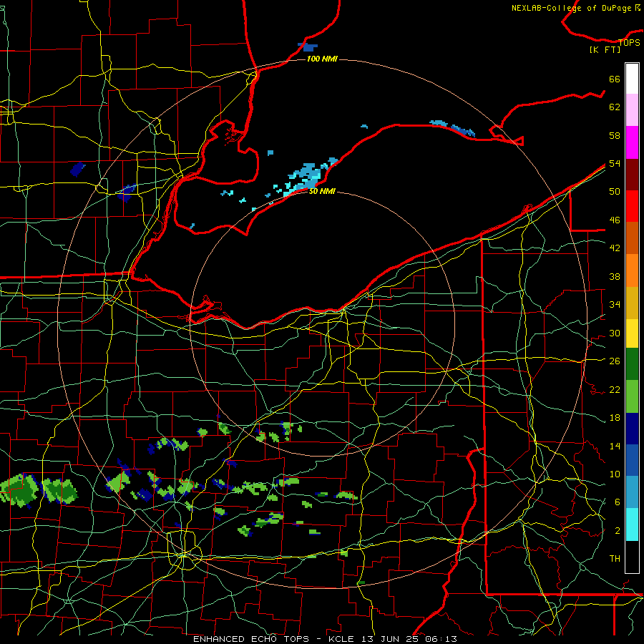
Task: Pick the light blue legend swatch near 6
Action: [632, 492]
